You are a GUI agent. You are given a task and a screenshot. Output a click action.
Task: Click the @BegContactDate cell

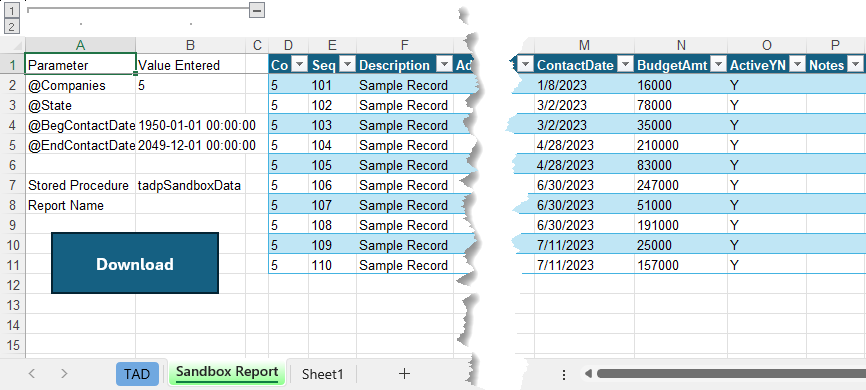click(80, 125)
